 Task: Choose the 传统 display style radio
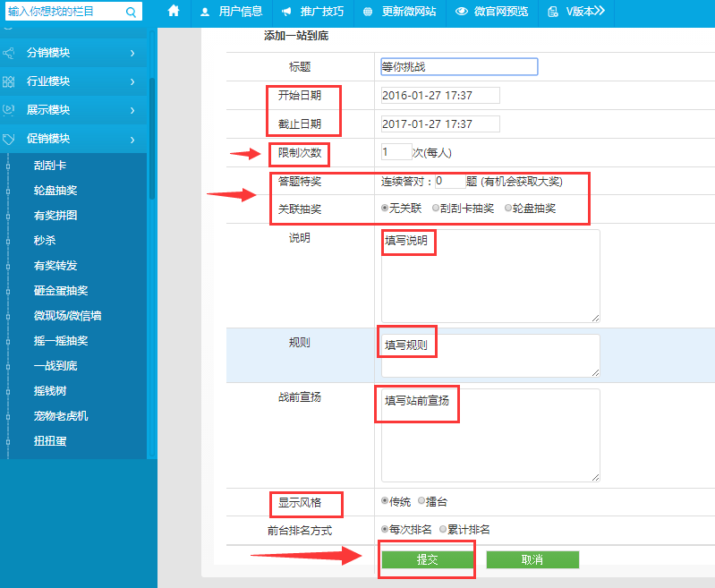[x=385, y=501]
